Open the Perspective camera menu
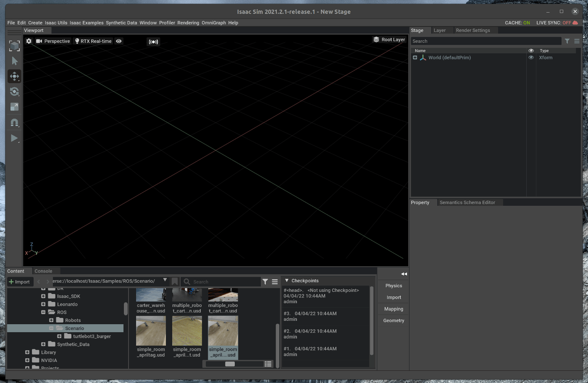This screenshot has height=383, width=588. [x=53, y=41]
